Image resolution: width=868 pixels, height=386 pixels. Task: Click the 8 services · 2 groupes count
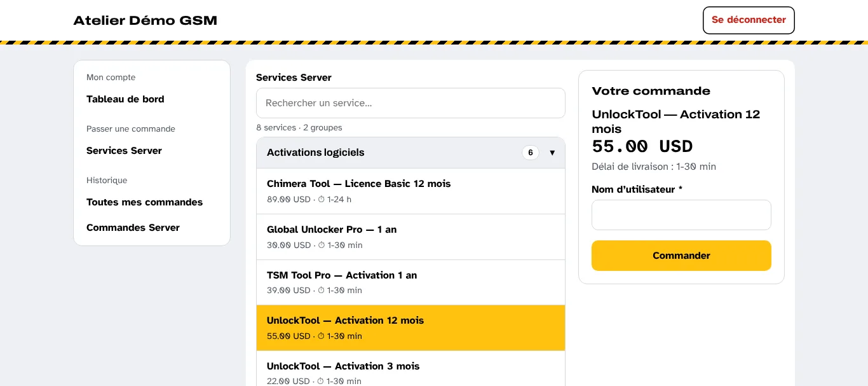pyautogui.click(x=299, y=128)
